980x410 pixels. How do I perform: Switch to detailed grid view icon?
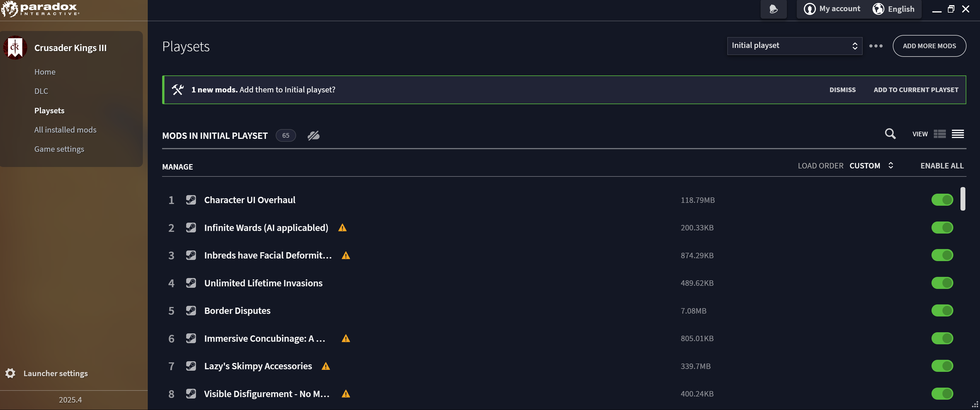[x=939, y=134]
